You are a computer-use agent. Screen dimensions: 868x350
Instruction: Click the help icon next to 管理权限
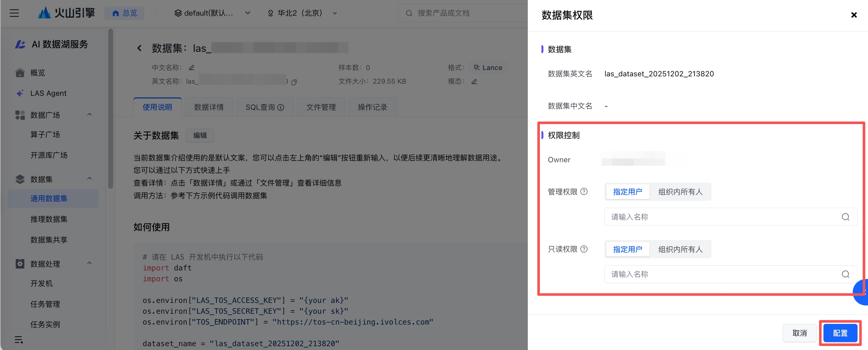(584, 192)
